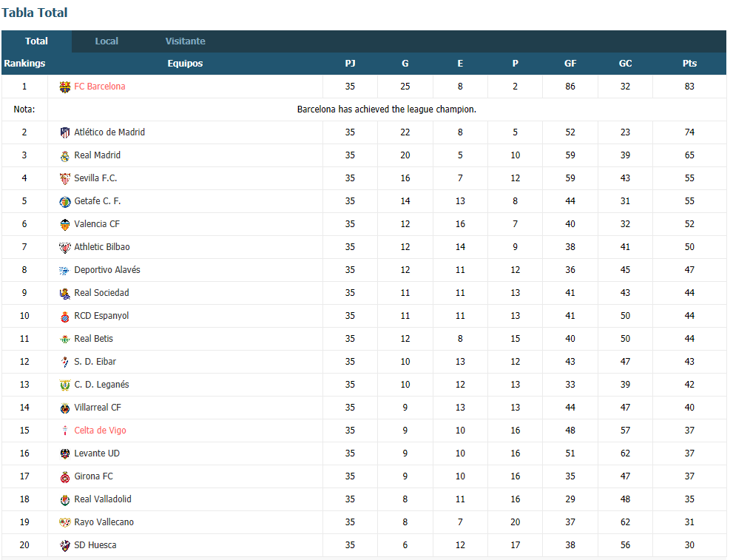This screenshot has height=560, width=733.
Task: Open the C. D. Leganés team name
Action: click(x=101, y=384)
